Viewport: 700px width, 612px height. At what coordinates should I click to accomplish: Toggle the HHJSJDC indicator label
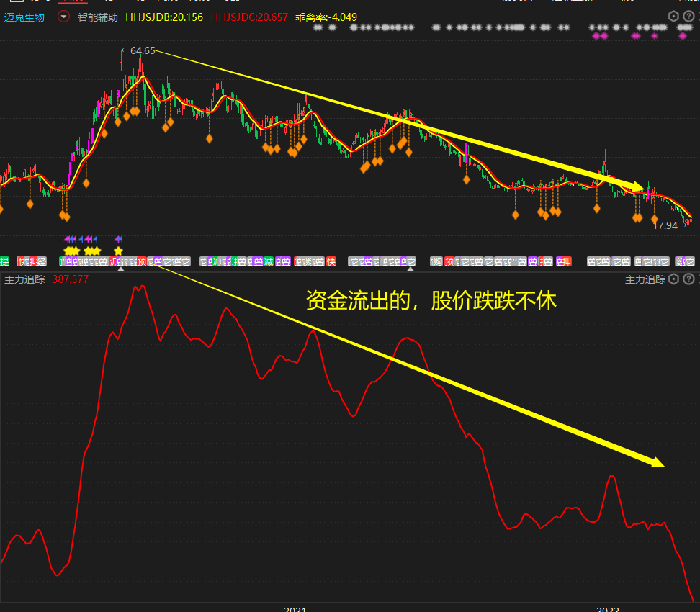pyautogui.click(x=251, y=16)
